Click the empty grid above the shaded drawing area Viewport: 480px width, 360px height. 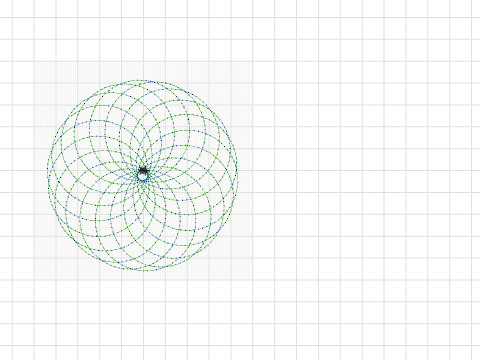143,30
